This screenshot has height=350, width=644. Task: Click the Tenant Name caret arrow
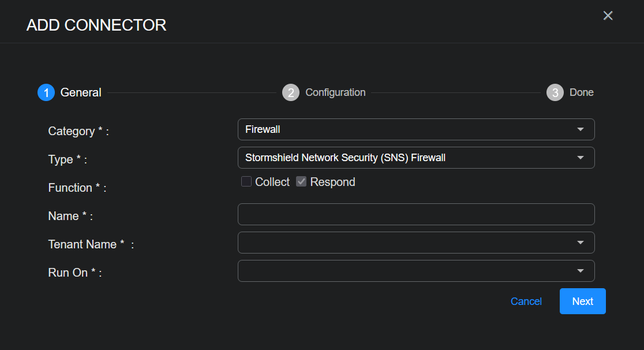[x=581, y=243]
